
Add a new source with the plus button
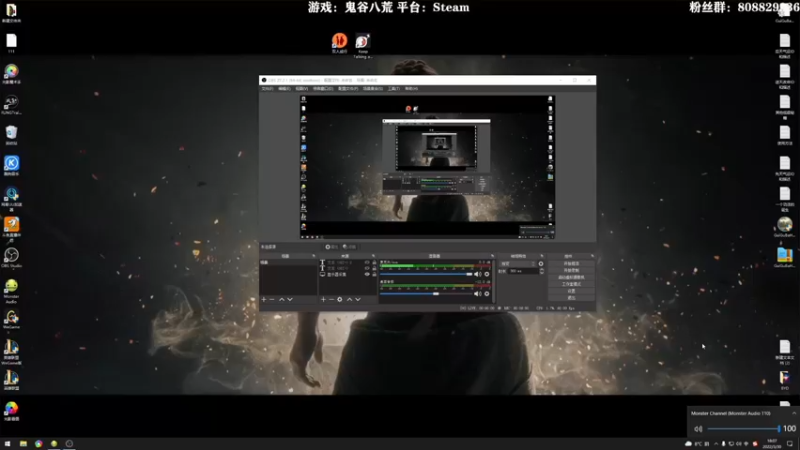click(x=323, y=299)
